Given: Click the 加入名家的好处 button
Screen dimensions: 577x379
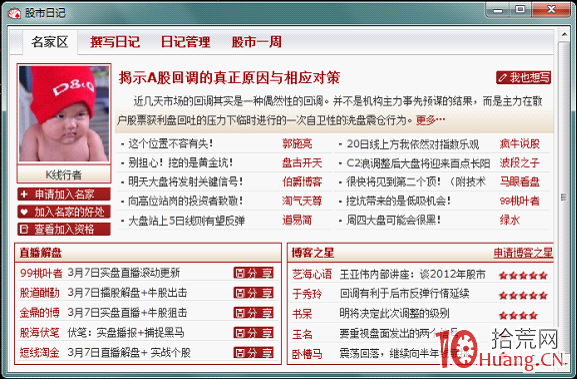Looking at the screenshot, I should tap(64, 212).
